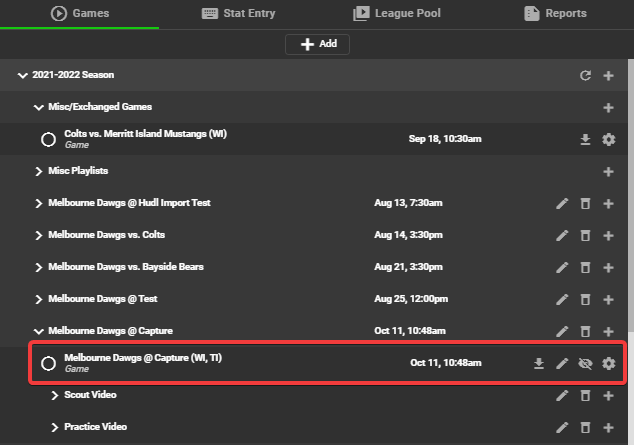Toggle visibility of Melbourne Dawgs @ Capture game
This screenshot has width=634, height=445.
(585, 363)
